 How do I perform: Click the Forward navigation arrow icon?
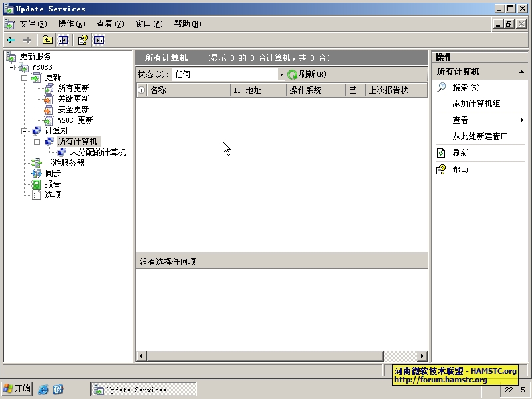coord(27,40)
